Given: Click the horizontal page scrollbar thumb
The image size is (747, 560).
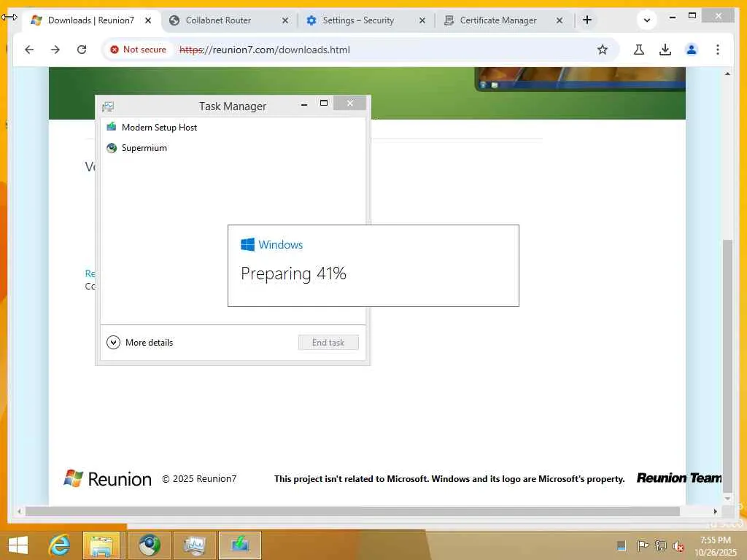Looking at the screenshot, I should [352, 511].
